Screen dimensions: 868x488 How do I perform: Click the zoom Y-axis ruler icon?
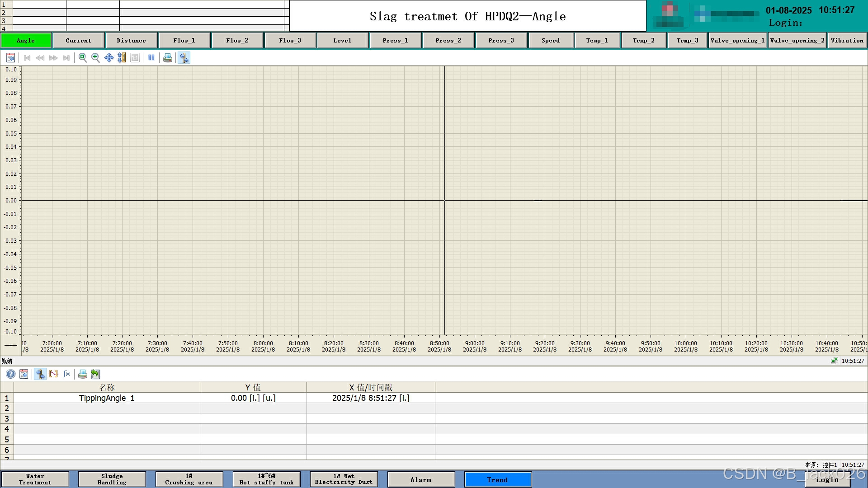122,58
